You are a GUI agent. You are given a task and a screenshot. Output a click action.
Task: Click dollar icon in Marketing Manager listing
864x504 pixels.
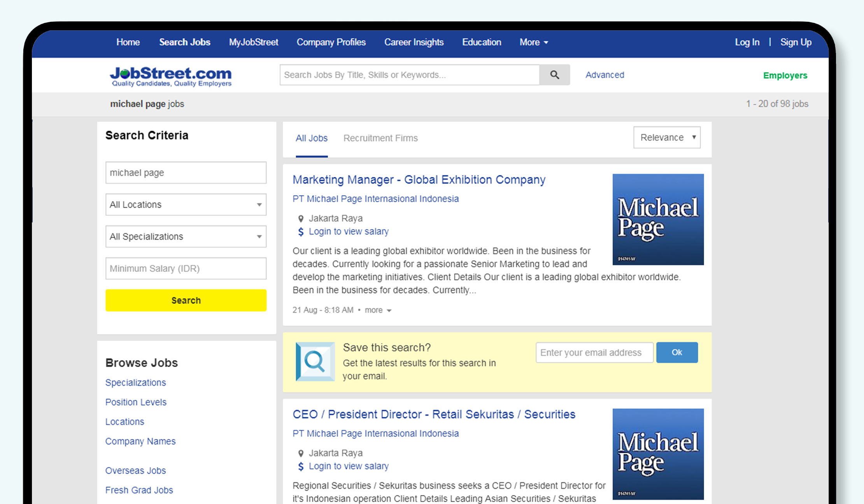[x=301, y=232]
